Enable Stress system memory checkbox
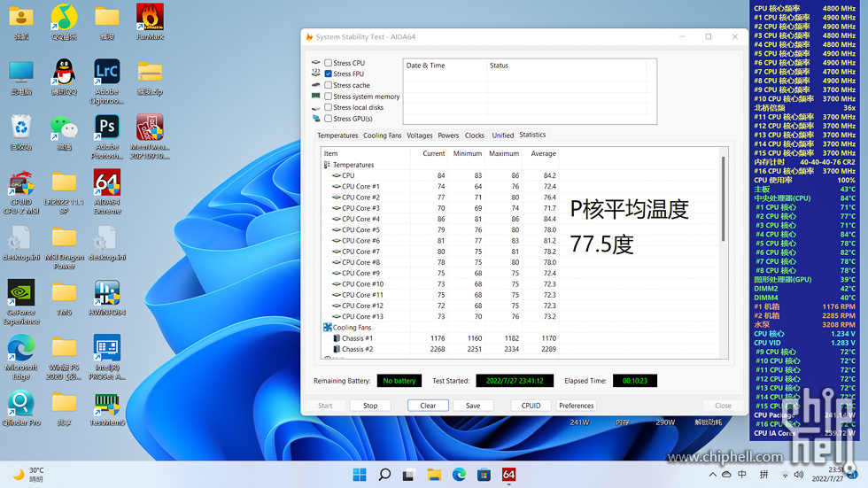The width and height of the screenshot is (868, 488). 329,97
